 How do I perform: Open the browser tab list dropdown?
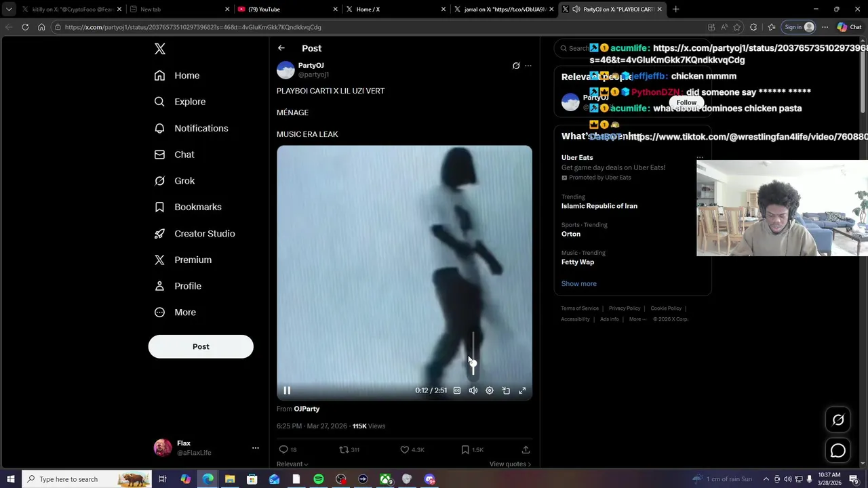coord(9,9)
